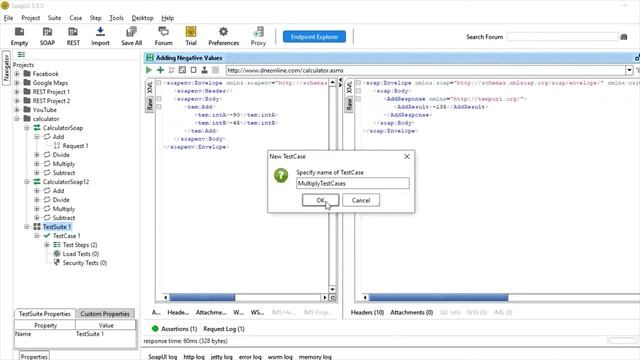The height and width of the screenshot is (360, 640).
Task: Select REST Project 2 in the tree
Action: pyautogui.click(x=51, y=101)
